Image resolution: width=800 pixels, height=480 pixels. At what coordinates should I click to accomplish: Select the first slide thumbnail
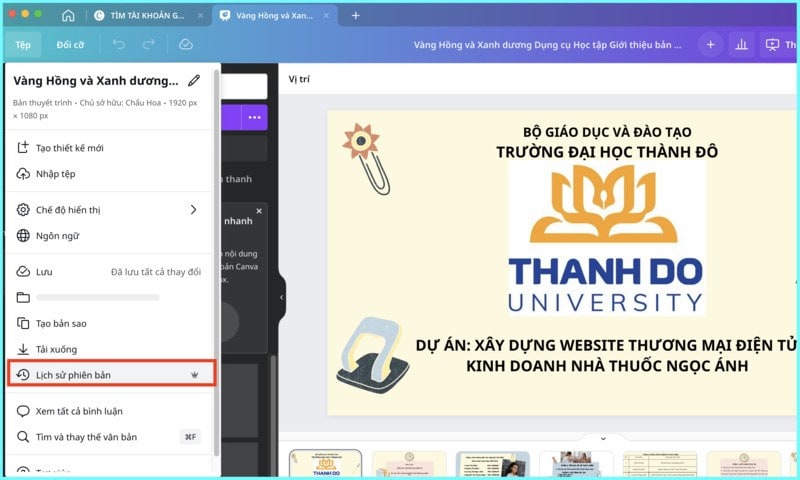pos(326,463)
